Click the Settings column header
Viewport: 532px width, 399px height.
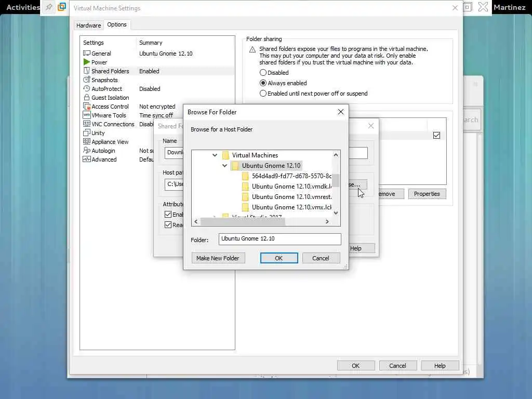94,43
